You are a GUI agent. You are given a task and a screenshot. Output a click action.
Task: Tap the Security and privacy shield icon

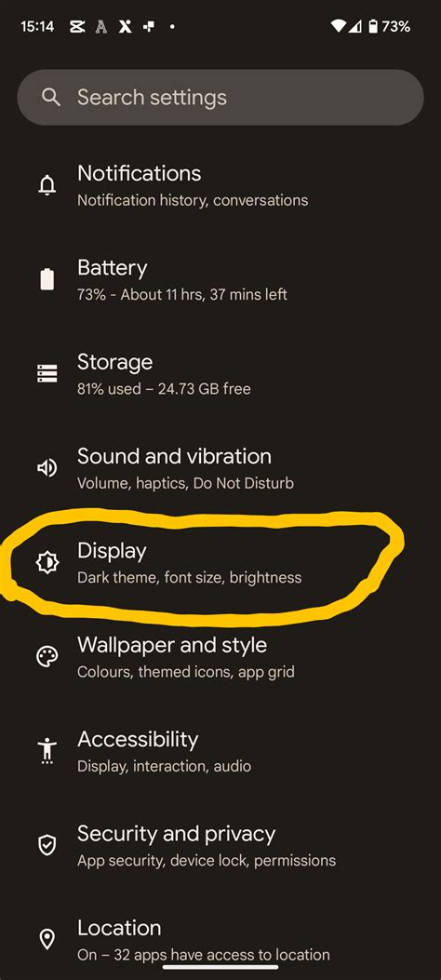pos(47,845)
